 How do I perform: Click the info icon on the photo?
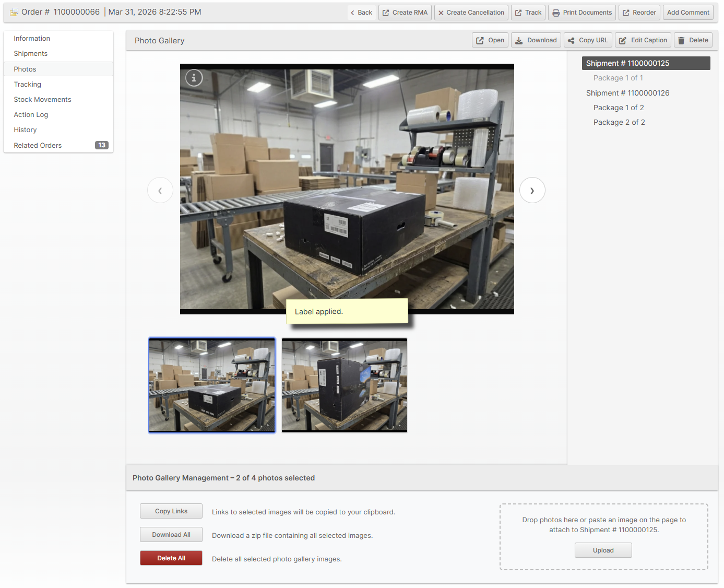pos(194,78)
